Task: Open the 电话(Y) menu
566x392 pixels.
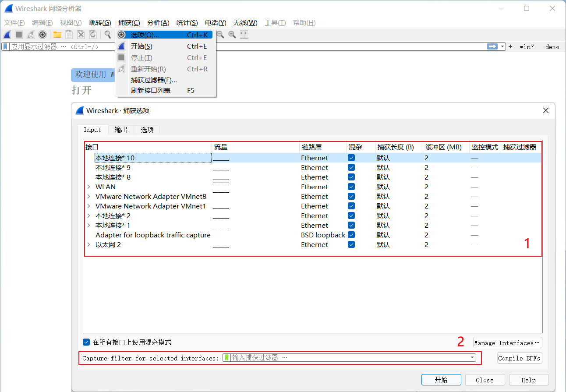Action: click(x=216, y=23)
